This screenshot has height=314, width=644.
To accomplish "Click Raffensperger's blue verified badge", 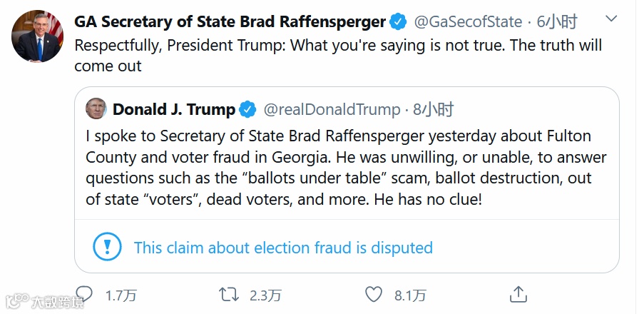I will tap(398, 21).
